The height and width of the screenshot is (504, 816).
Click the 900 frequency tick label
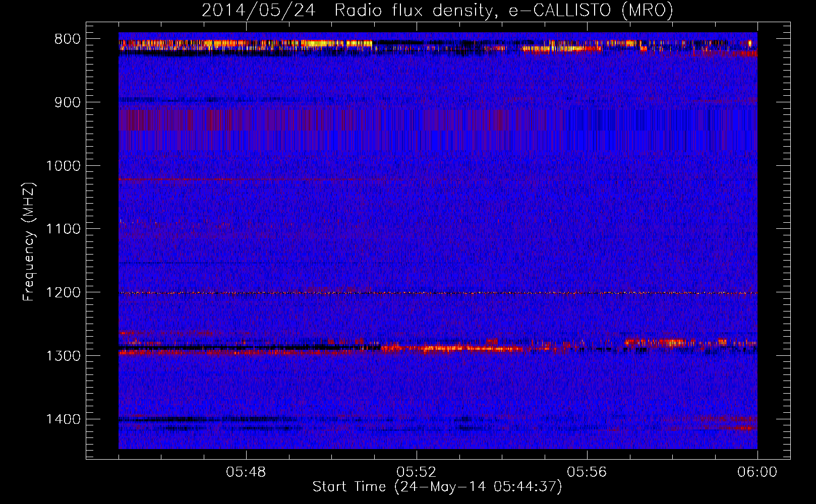[x=68, y=103]
